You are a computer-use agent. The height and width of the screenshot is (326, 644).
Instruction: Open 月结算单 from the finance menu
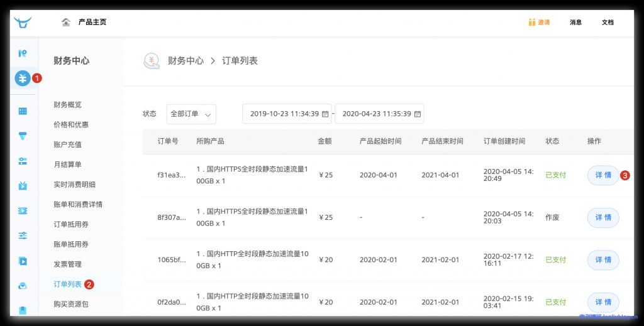point(68,165)
